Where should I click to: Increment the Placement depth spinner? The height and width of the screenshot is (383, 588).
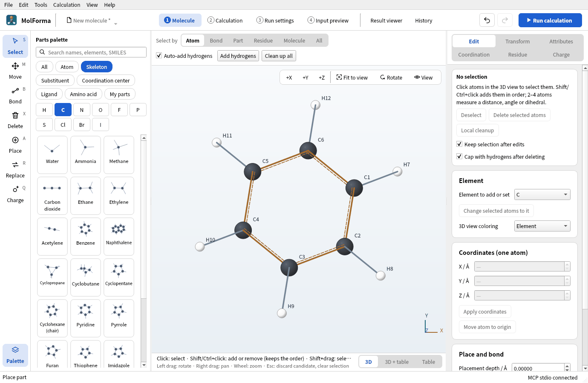coord(567,366)
